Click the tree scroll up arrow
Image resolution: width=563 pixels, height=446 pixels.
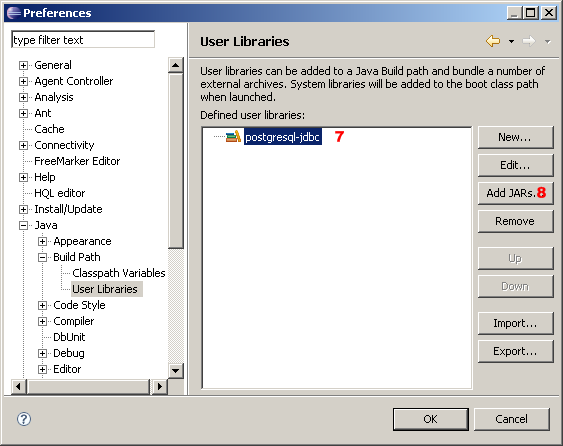[x=176, y=65]
